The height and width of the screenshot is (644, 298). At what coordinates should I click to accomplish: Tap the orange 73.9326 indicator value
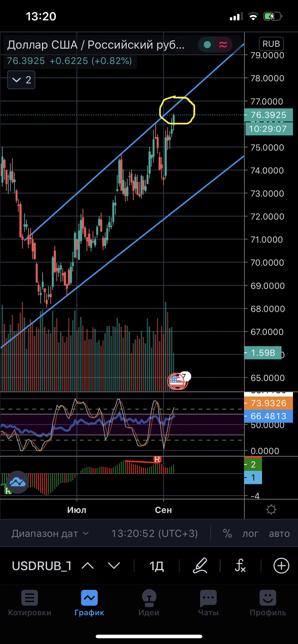click(x=268, y=403)
